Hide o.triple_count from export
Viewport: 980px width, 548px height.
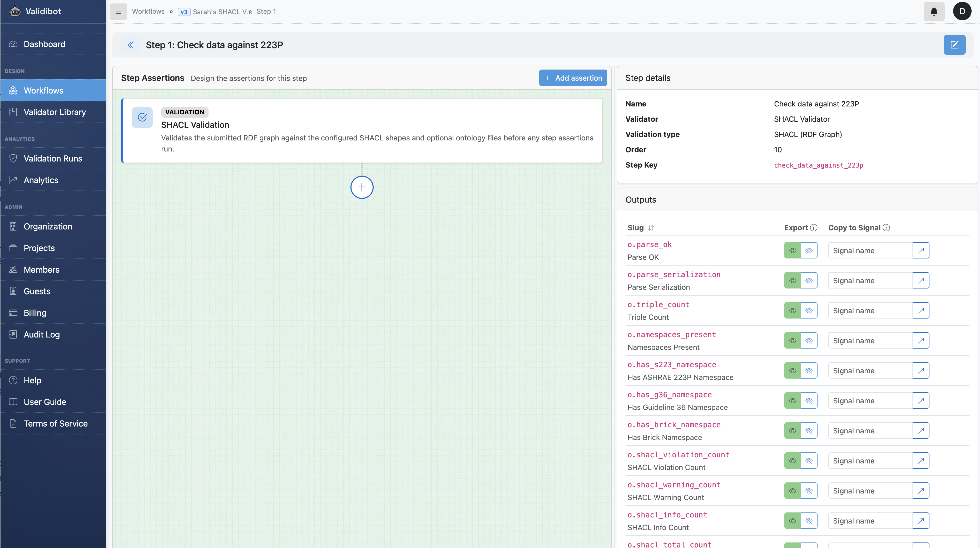point(809,311)
